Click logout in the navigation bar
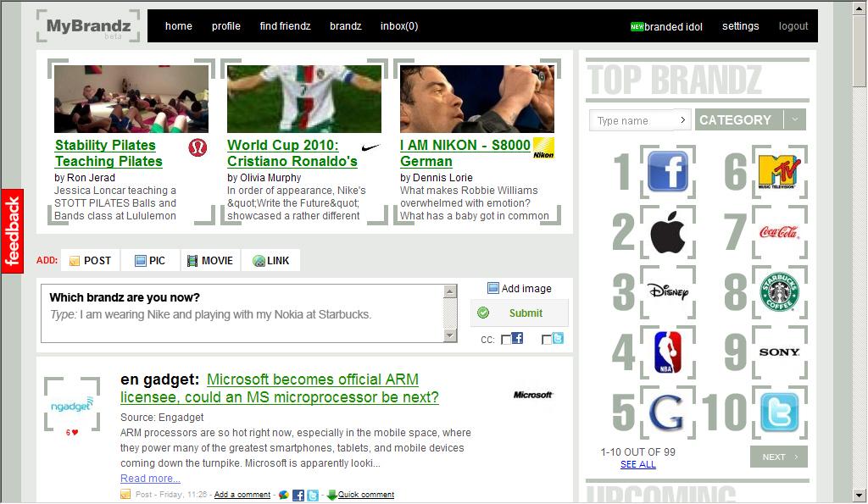Viewport: 868px width, 504px height. click(x=793, y=26)
